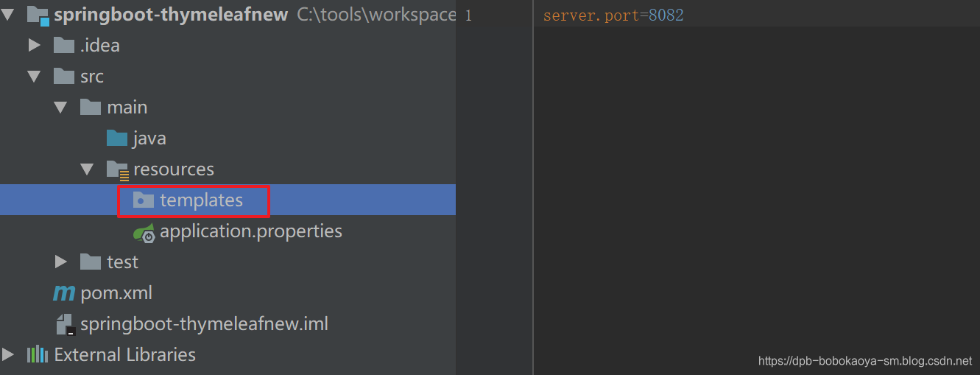980x375 pixels.
Task: Expand the .idea folder arrow
Action: (x=34, y=46)
